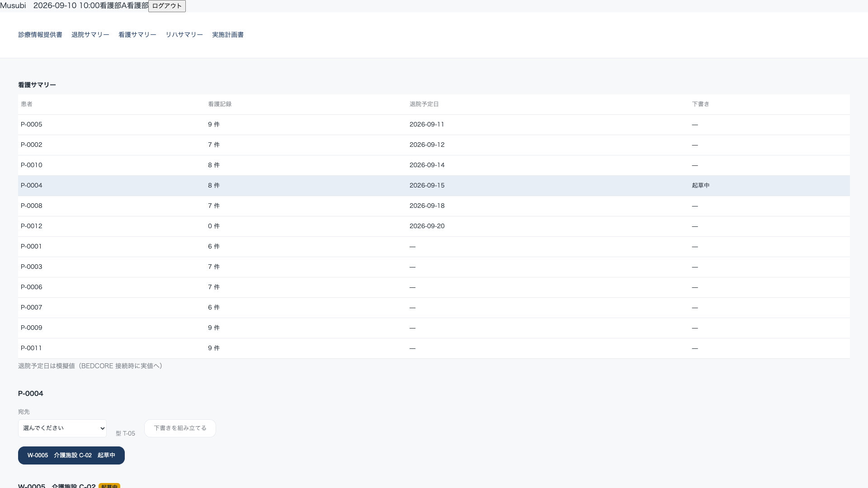This screenshot has width=868, height=488.
Task: Select patient row P-0011
Action: 434,348
